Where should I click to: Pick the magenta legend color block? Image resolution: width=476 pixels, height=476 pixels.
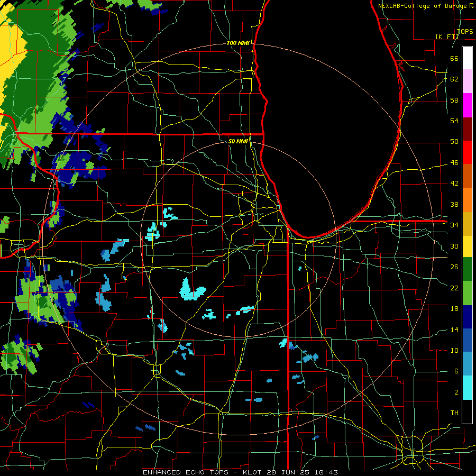point(467,105)
